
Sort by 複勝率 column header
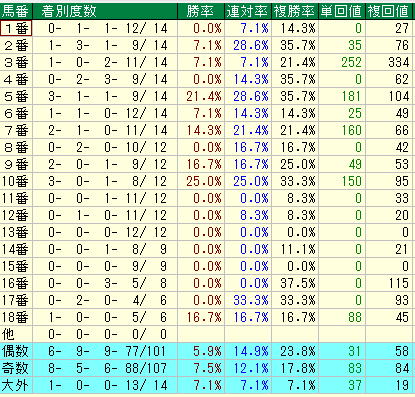pos(295,11)
